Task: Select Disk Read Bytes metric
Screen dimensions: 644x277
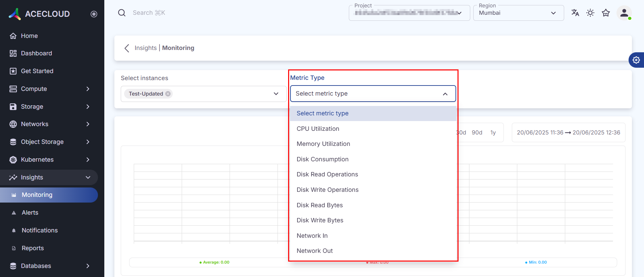Action: pos(319,205)
